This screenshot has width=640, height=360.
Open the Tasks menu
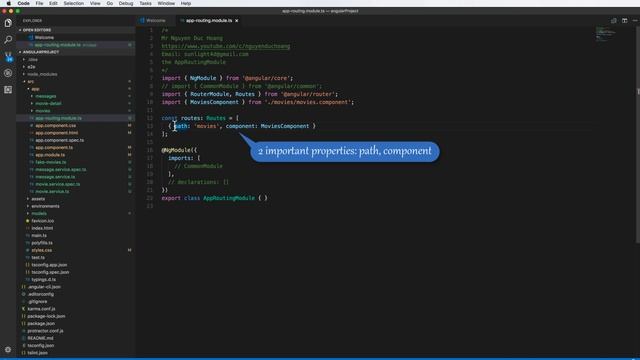coord(145,3)
